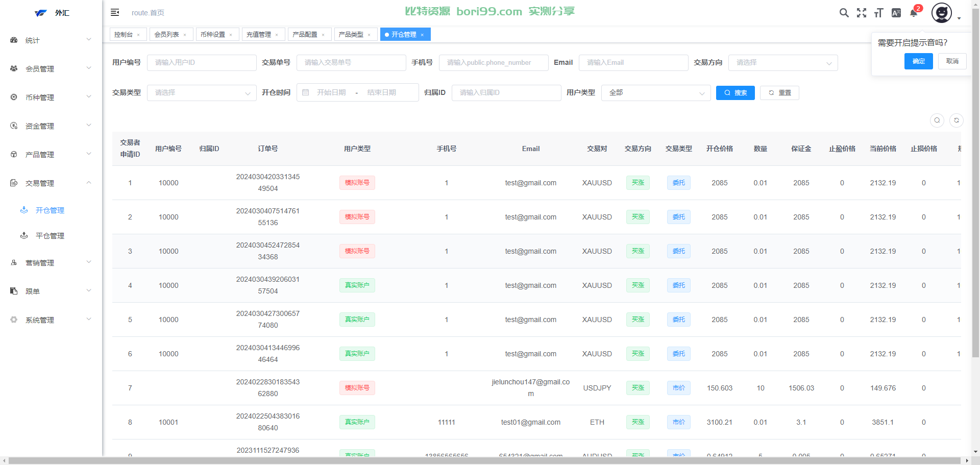Click the 产品管理 sidebar icon

(x=14, y=154)
